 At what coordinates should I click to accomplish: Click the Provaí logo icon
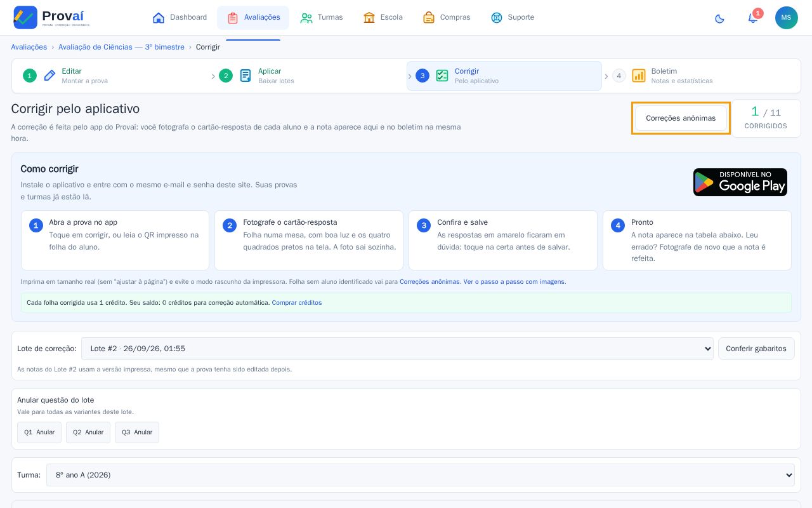click(25, 17)
